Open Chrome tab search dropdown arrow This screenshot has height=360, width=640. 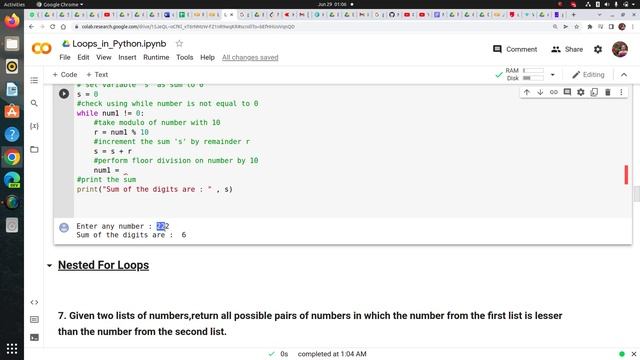599,15
